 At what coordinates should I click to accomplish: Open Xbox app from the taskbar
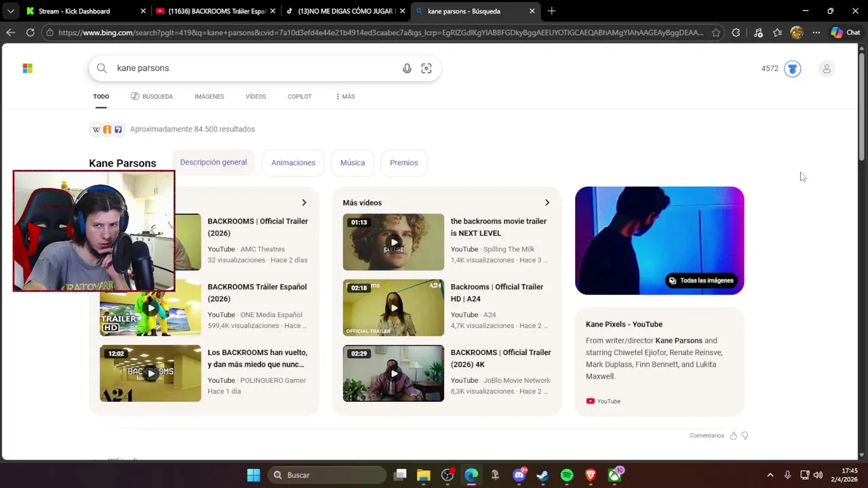614,475
